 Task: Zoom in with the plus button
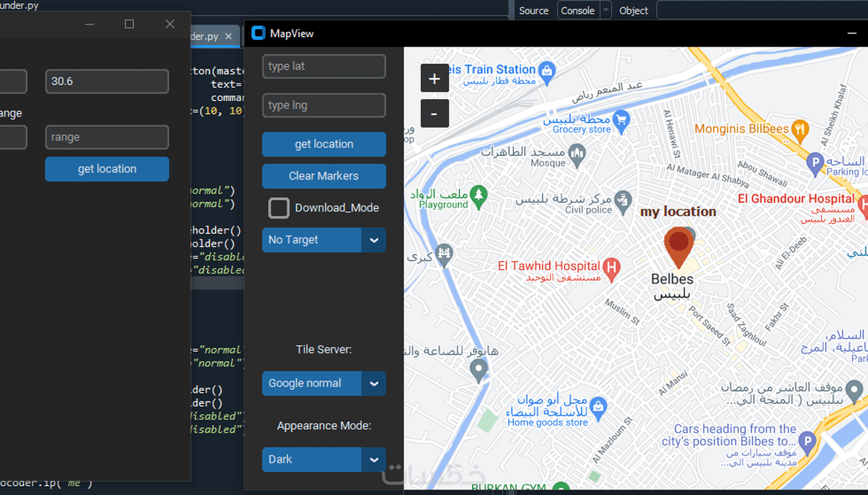pos(435,79)
